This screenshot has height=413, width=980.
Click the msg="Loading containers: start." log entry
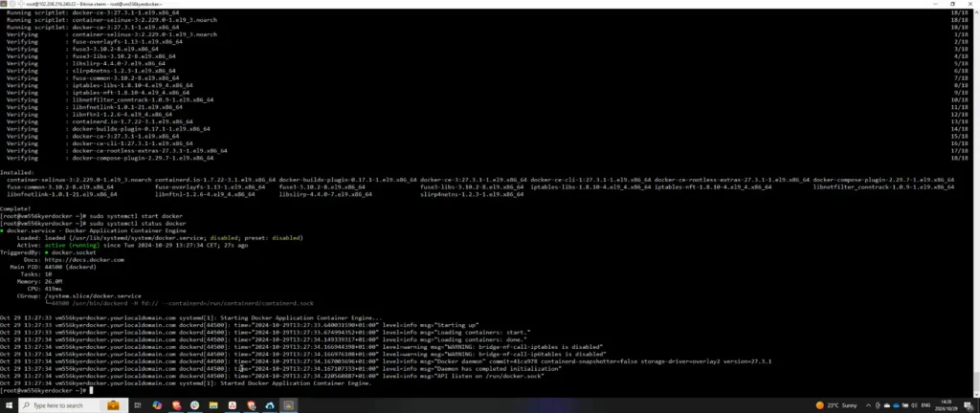473,333
